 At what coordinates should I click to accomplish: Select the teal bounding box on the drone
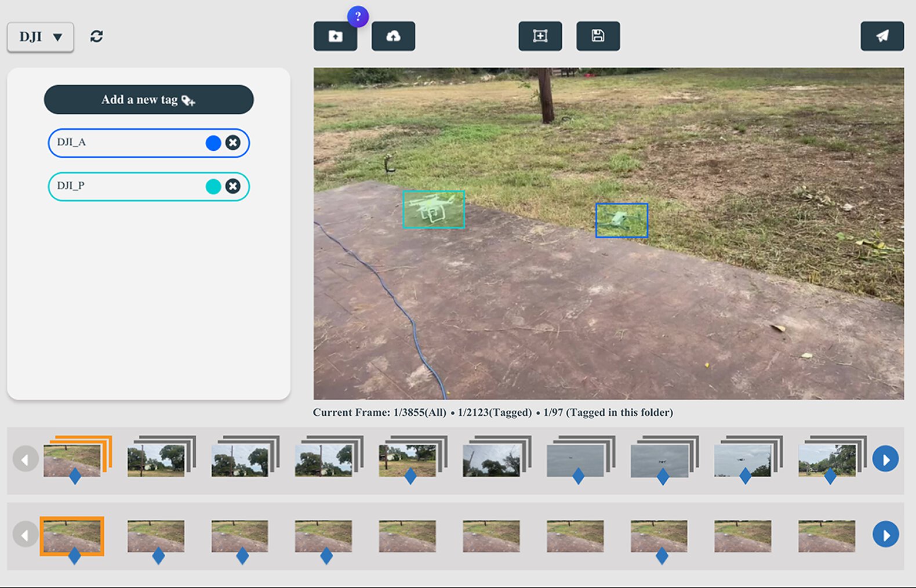click(434, 209)
